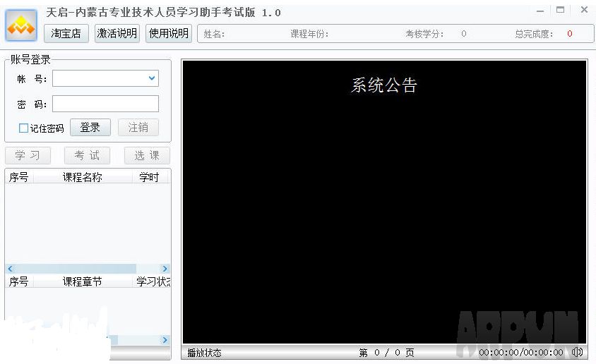
Task: Enable the 记住密码 checkbox
Action: click(x=24, y=128)
